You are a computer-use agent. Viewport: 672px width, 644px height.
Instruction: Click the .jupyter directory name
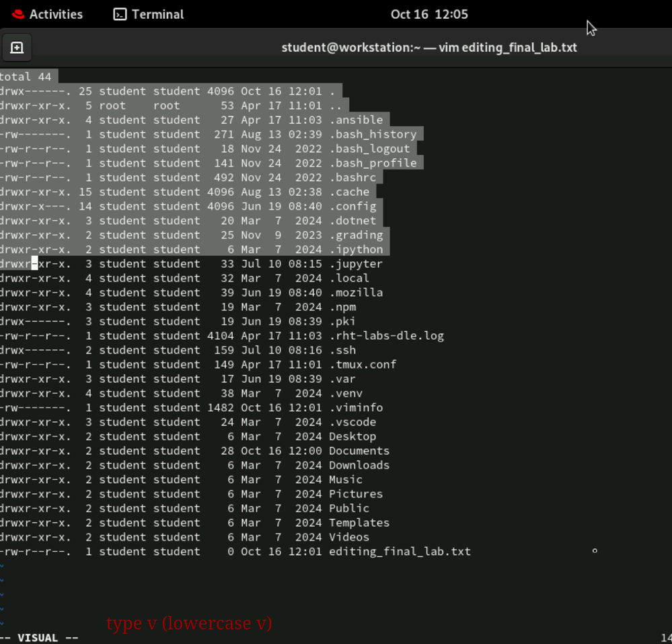pyautogui.click(x=356, y=264)
